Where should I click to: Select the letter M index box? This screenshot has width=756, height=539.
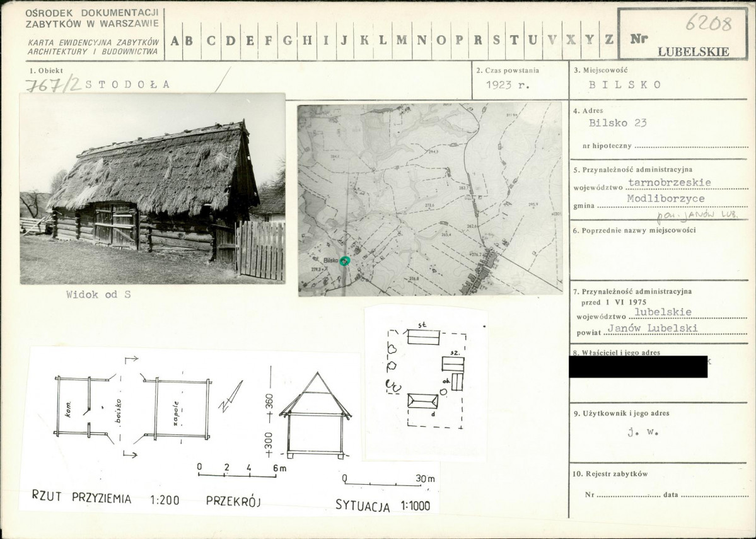[402, 41]
